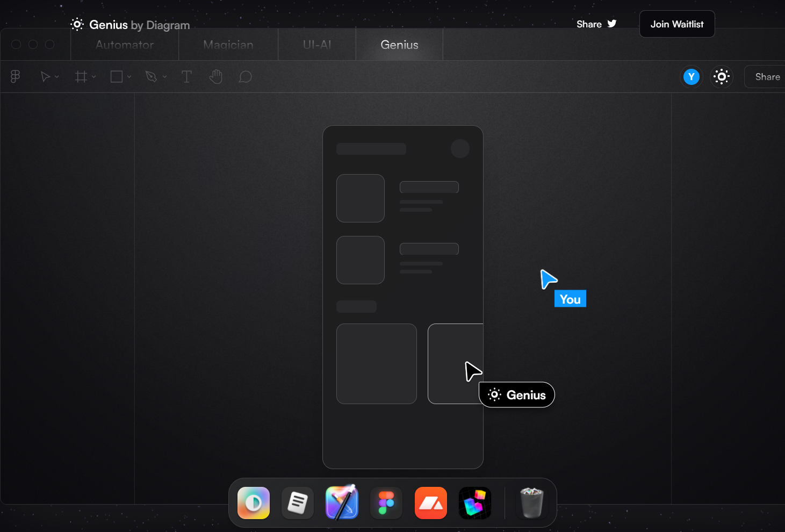Viewport: 785px width, 532px height.
Task: Expand the Pen tool dropdown chevron
Action: click(x=164, y=77)
